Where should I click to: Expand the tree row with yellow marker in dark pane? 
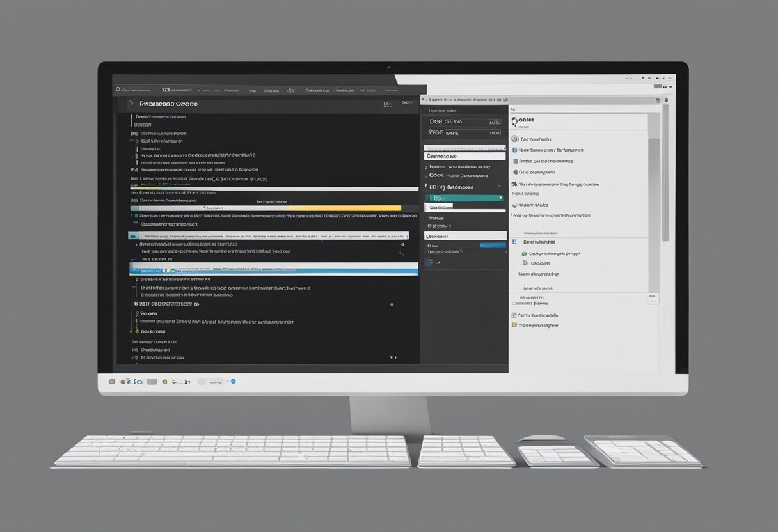135,331
